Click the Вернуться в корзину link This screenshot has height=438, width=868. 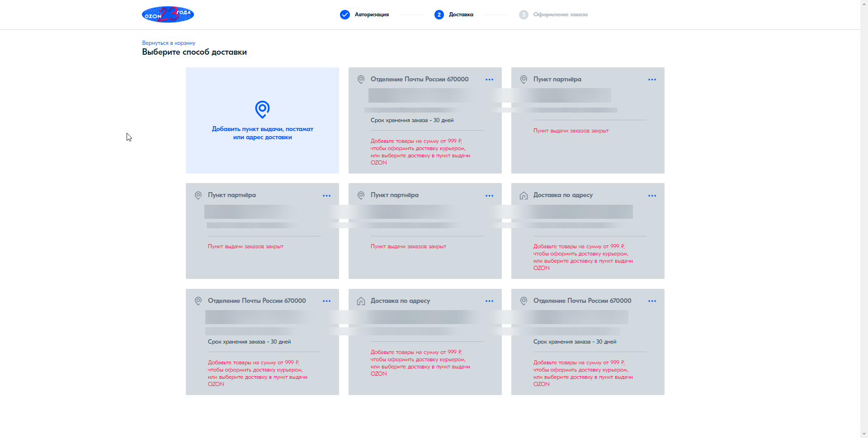[169, 43]
